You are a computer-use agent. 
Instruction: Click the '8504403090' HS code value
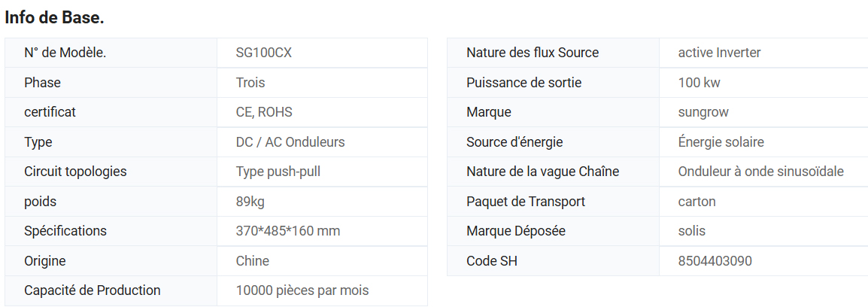click(x=715, y=261)
